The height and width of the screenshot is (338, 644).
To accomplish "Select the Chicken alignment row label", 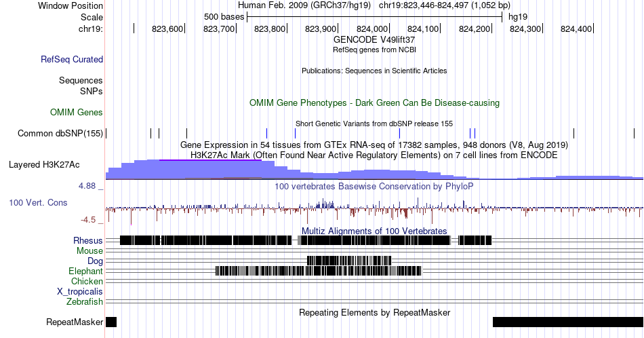I will point(87,281).
